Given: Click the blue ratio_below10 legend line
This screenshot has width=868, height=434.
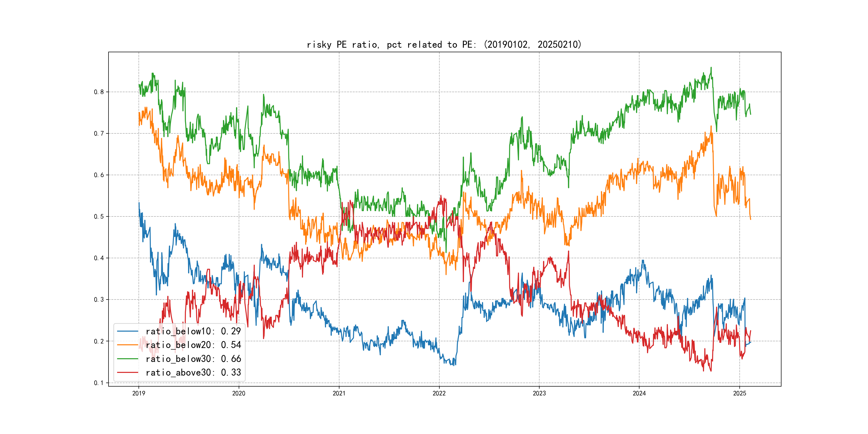Looking at the screenshot, I should pyautogui.click(x=127, y=331).
